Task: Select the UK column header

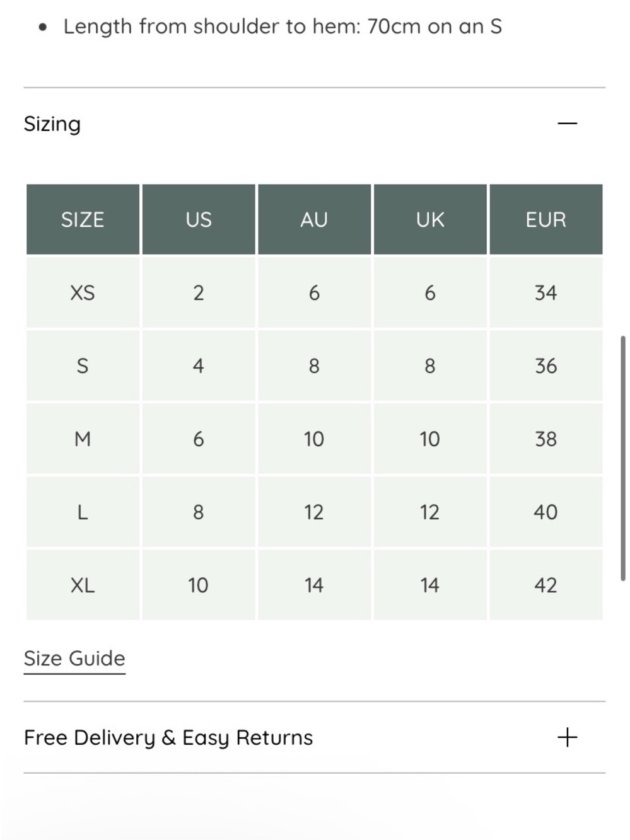Action: [430, 219]
